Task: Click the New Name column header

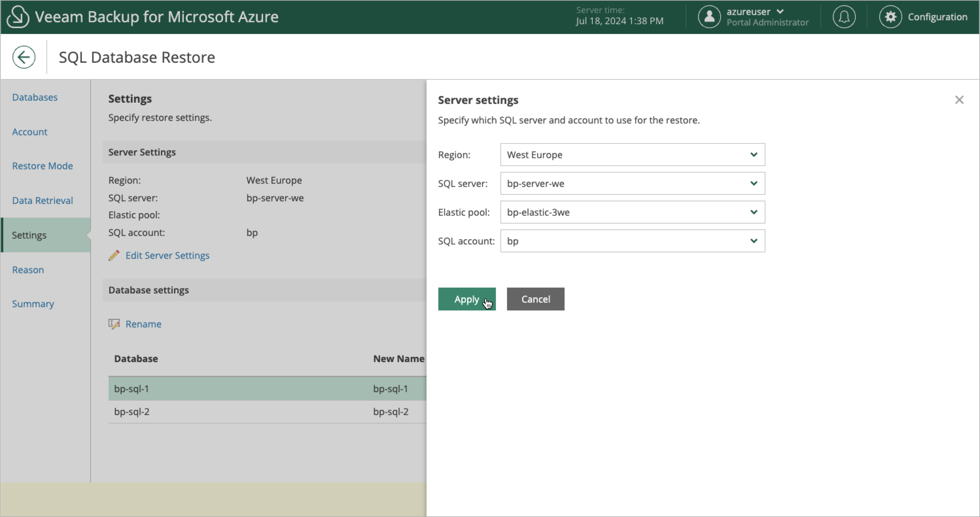Action: click(399, 359)
